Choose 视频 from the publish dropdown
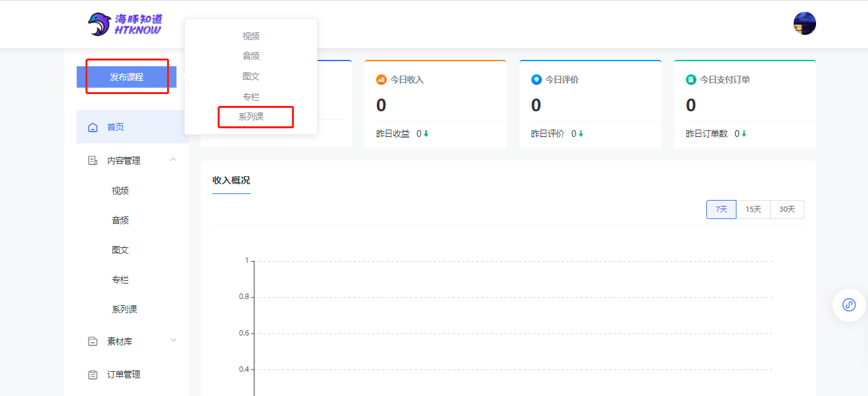The height and width of the screenshot is (396, 868). [251, 36]
